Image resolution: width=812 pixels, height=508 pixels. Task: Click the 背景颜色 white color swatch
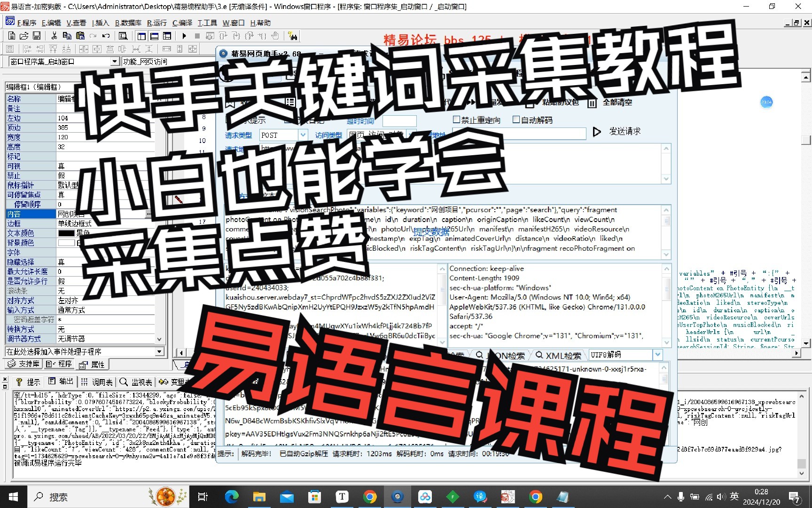point(66,243)
